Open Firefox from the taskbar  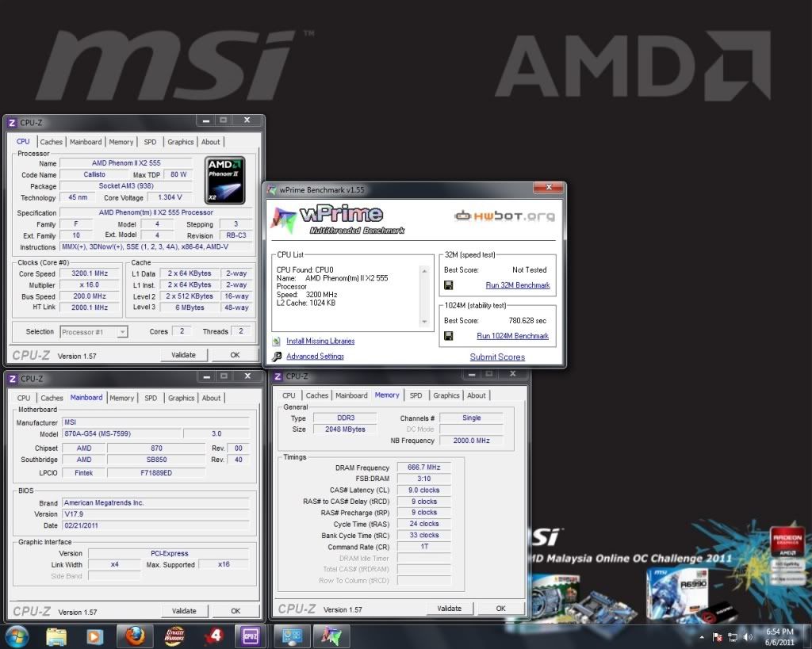pyautogui.click(x=135, y=636)
